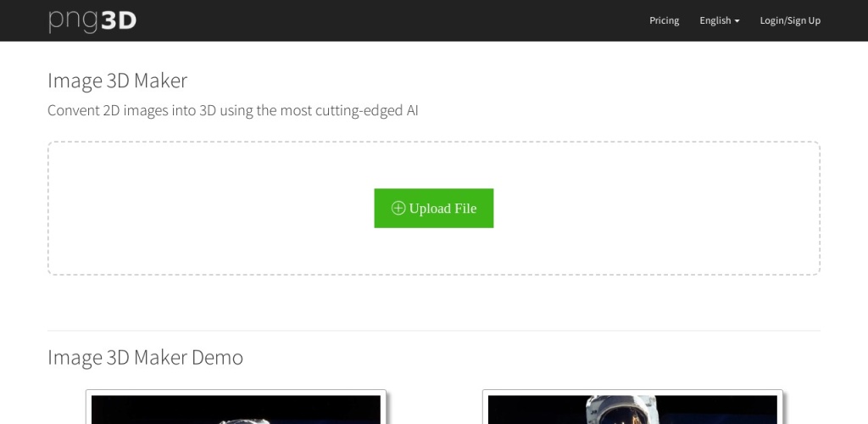Click the png3D logo

(92, 20)
